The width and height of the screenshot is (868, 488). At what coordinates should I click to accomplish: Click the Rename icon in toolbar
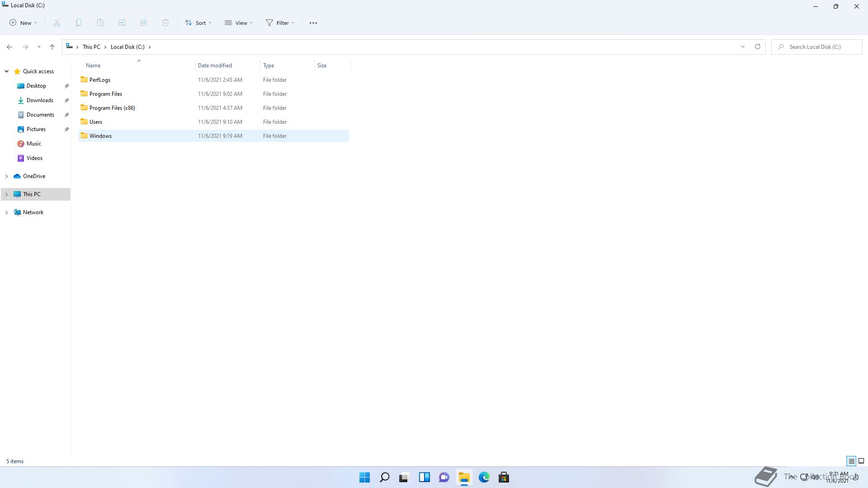pyautogui.click(x=122, y=23)
